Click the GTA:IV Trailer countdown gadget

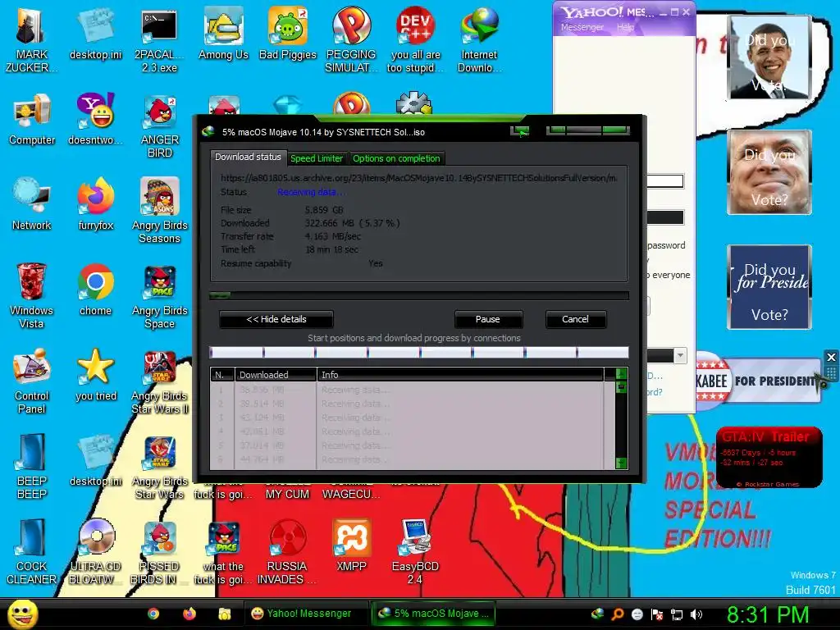click(x=769, y=458)
